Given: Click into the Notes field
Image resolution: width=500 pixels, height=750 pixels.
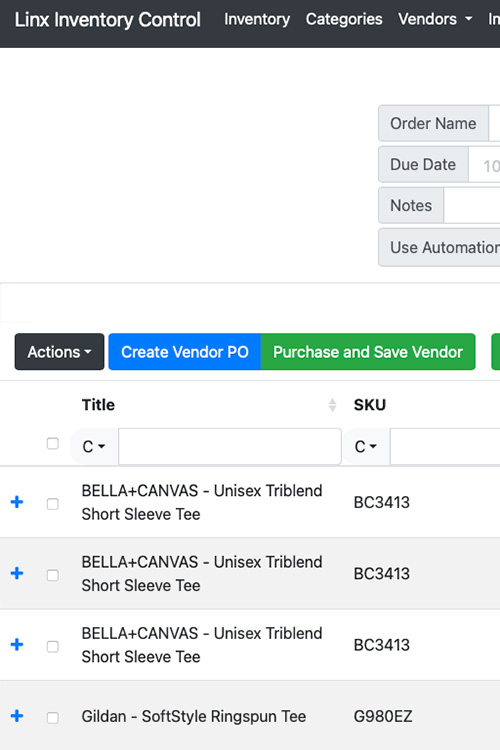Looking at the screenshot, I should pyautogui.click(x=472, y=206).
